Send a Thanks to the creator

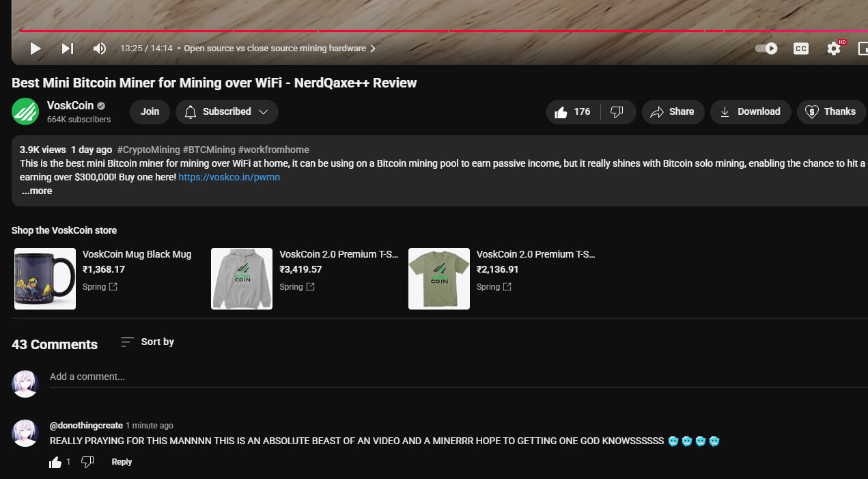[831, 112]
